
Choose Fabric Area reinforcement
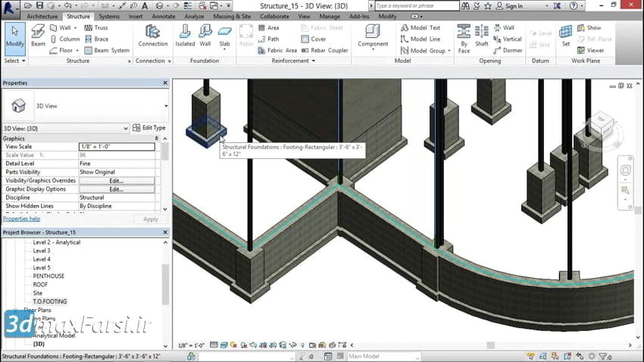point(277,51)
